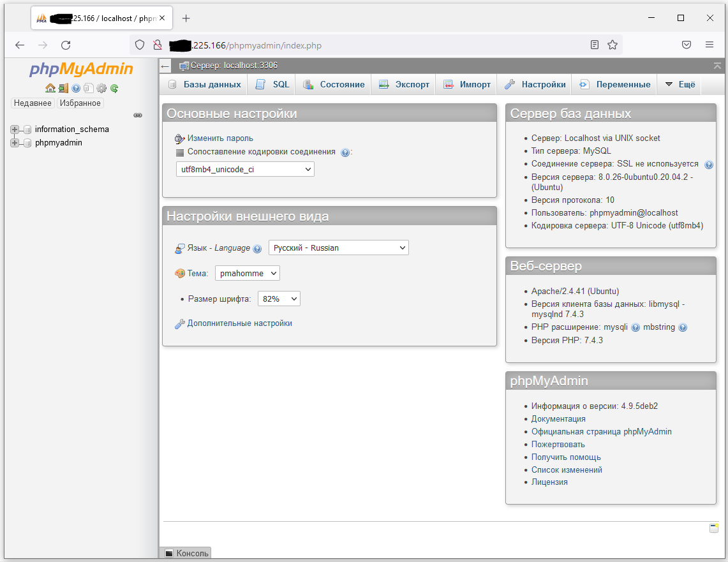Open the Состояние tab
The image size is (728, 562).
(x=333, y=84)
